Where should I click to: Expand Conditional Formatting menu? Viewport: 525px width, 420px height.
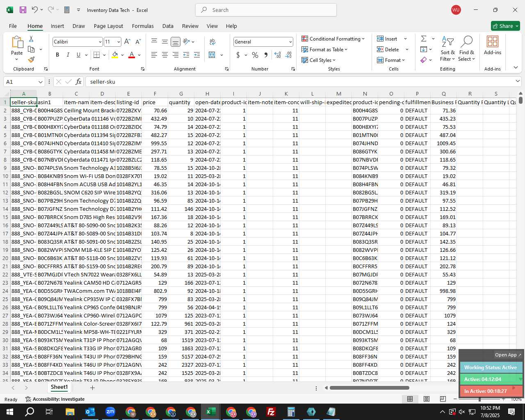click(333, 39)
